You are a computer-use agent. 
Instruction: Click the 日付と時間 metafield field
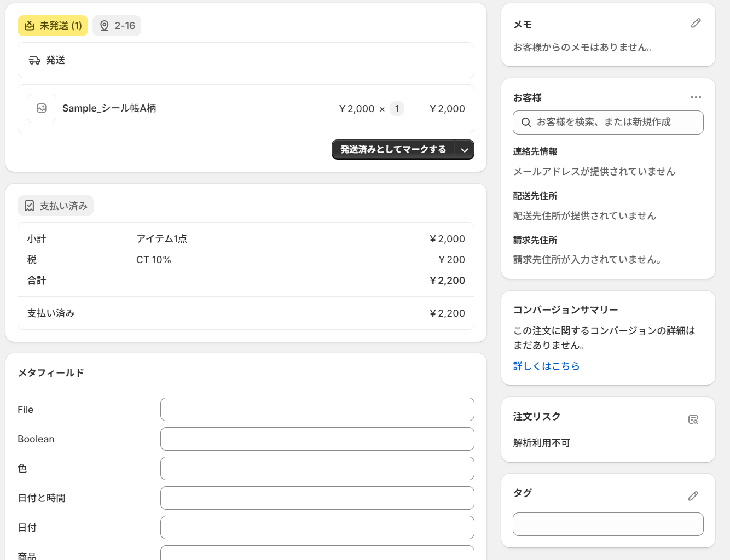317,498
